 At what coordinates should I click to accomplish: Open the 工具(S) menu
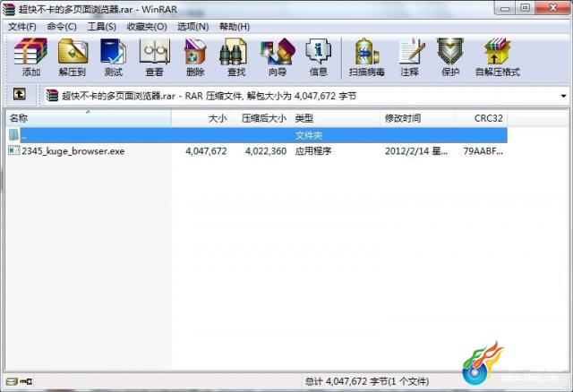coord(101,27)
